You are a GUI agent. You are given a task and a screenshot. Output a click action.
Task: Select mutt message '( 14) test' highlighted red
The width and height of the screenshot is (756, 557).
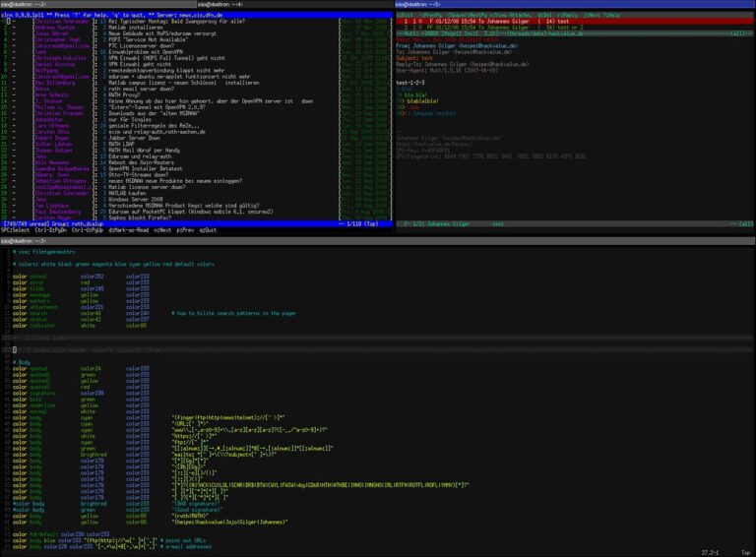[575, 22]
